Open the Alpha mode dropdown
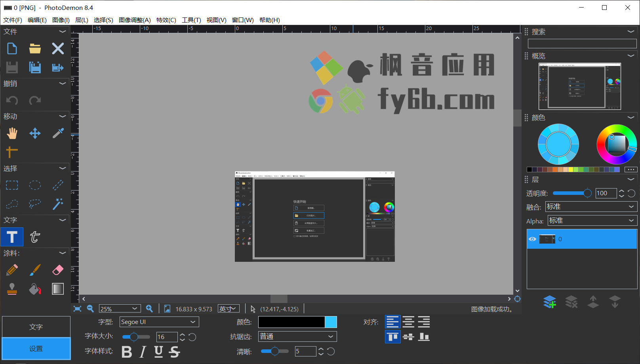This screenshot has width=640, height=364. (x=592, y=221)
